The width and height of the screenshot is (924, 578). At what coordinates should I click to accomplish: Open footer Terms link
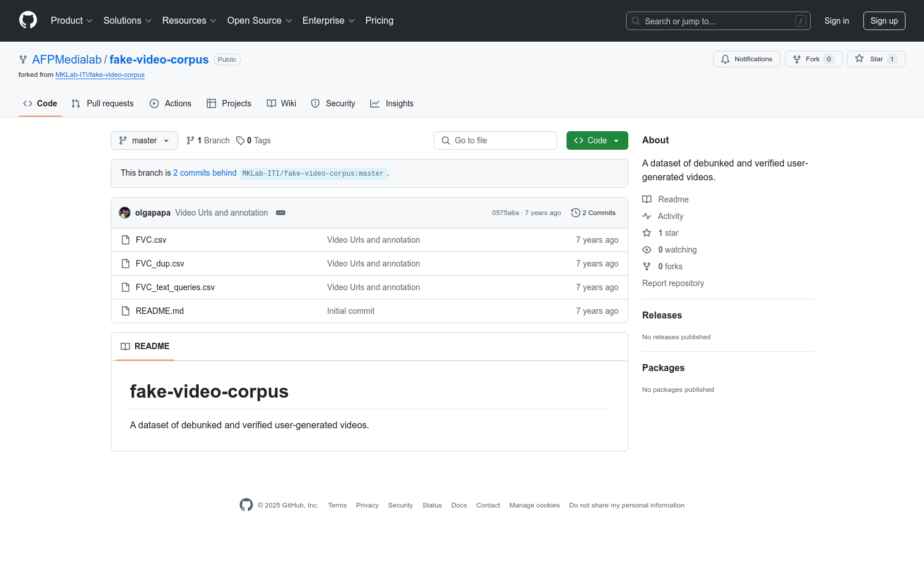[x=337, y=505]
